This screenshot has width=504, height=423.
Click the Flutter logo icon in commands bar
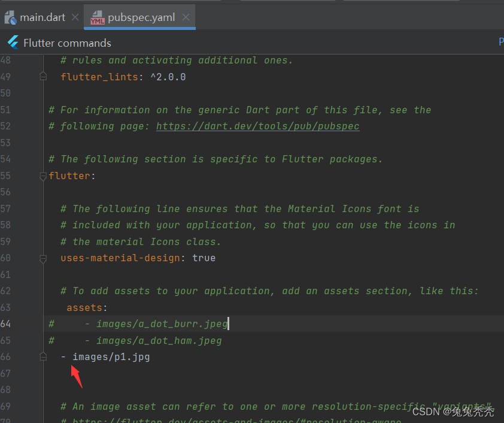pos(13,43)
